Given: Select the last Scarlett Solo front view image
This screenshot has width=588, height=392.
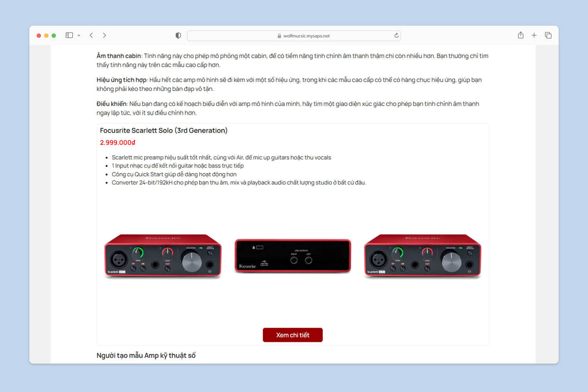Looking at the screenshot, I should pos(423,256).
